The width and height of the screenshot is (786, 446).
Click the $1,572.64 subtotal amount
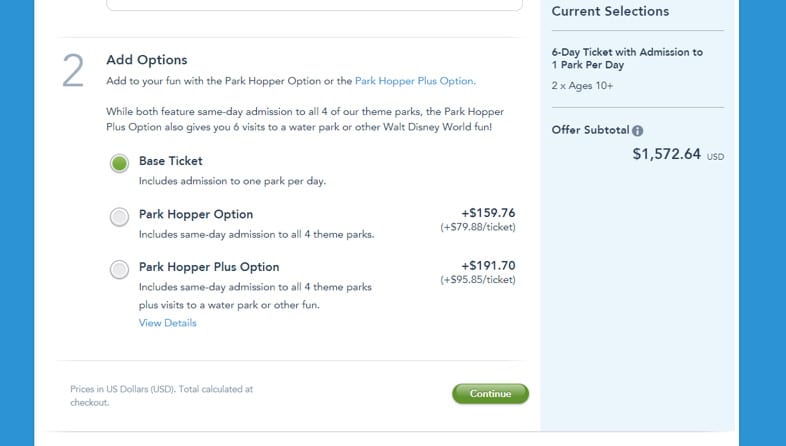tap(666, 154)
